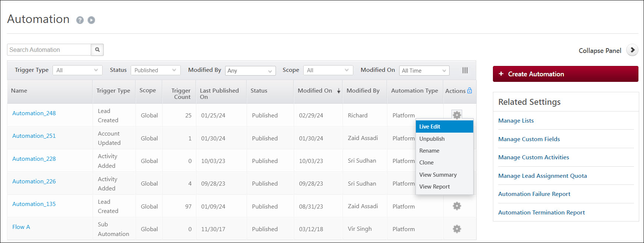The height and width of the screenshot is (243, 644).
Task: Sort by Last Published On header
Action: (219, 94)
